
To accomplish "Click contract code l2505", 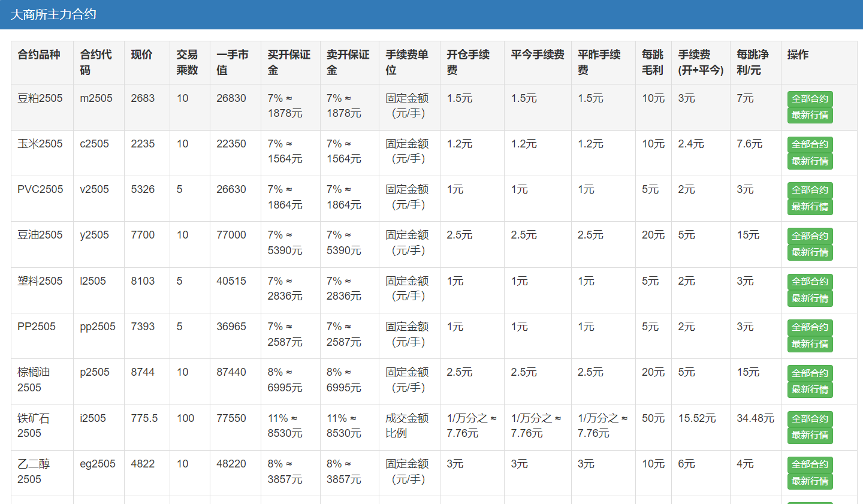I will 93,281.
